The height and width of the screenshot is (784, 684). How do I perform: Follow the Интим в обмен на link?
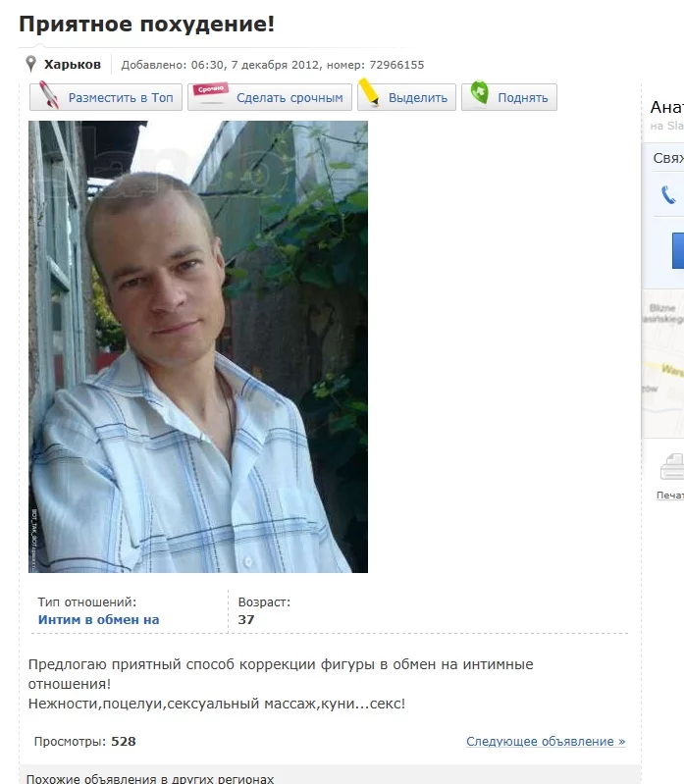coord(98,619)
